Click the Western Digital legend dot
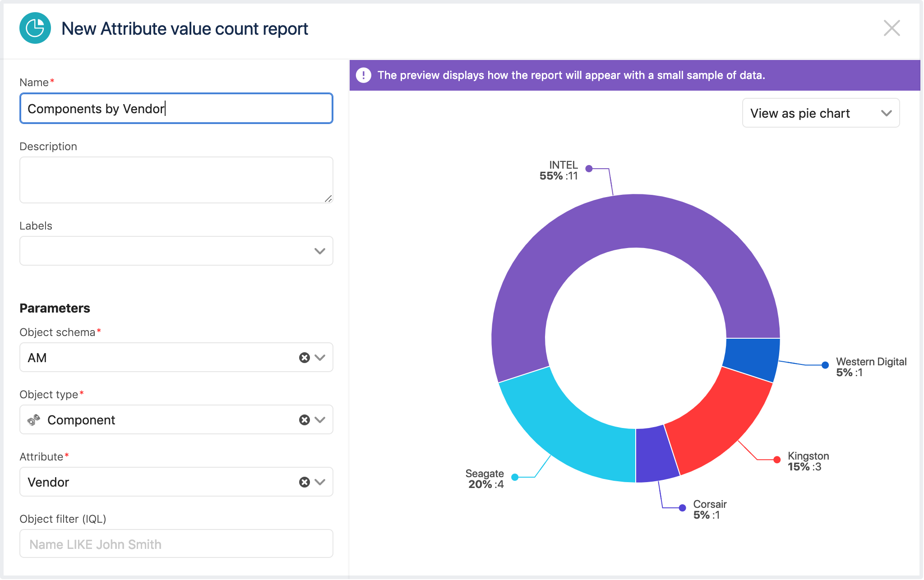Screen dimensions: 924x580 click(825, 365)
